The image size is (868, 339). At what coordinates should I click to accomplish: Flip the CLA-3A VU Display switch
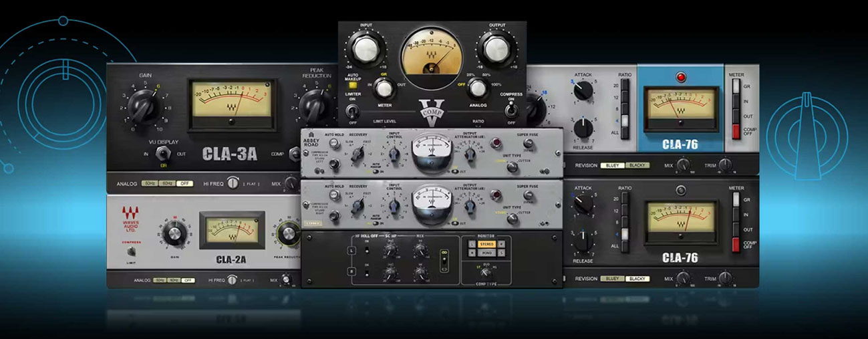(x=162, y=152)
